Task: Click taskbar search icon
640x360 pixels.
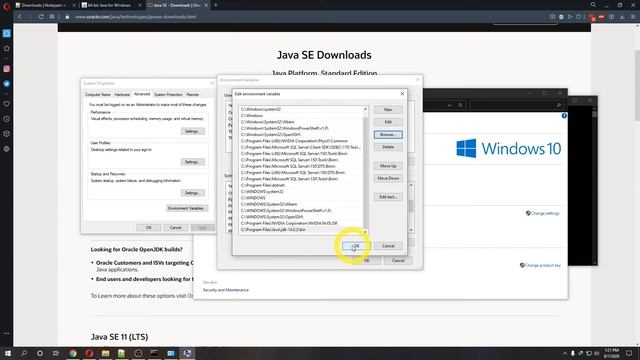Action: point(24,353)
